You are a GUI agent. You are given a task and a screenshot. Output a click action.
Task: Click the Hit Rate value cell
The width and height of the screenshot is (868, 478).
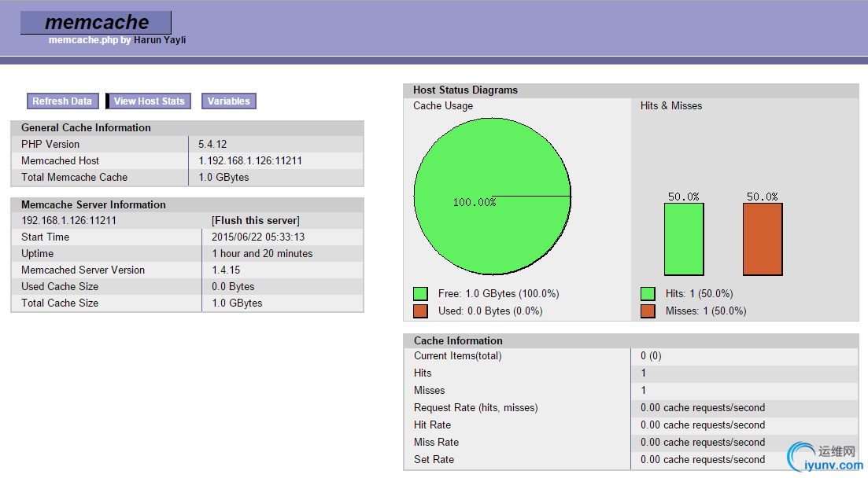tap(744, 425)
